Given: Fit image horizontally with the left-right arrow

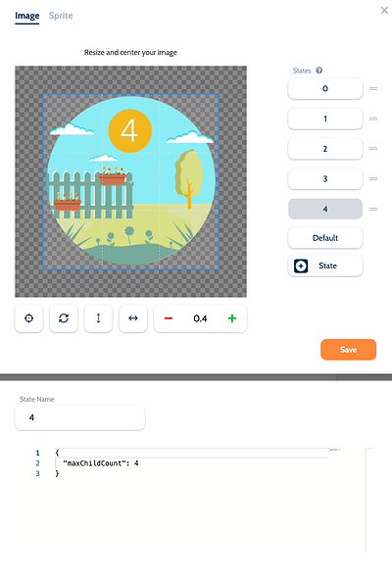Looking at the screenshot, I should pos(132,318).
